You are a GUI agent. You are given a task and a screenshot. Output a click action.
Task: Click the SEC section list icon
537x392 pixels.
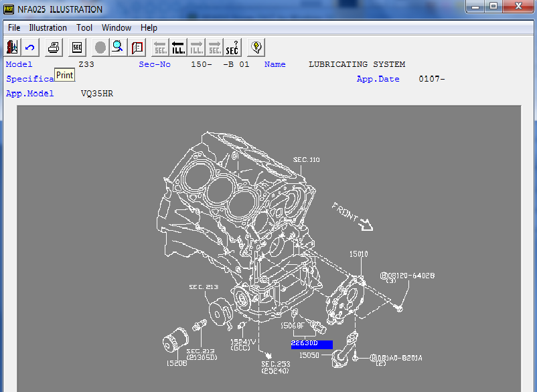(77, 47)
